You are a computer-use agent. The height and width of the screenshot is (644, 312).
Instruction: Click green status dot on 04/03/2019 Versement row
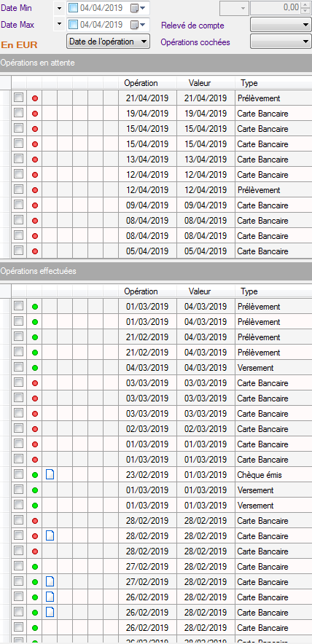[x=35, y=368]
